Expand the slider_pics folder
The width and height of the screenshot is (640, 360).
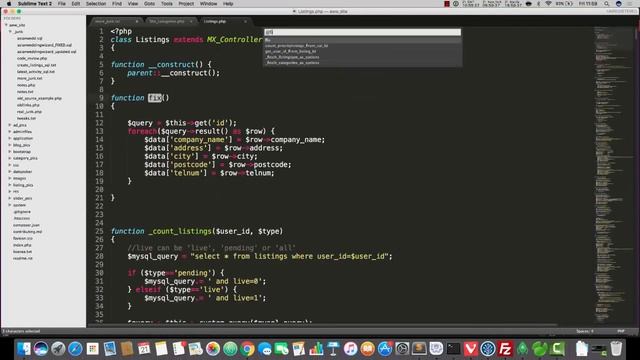pyautogui.click(x=10, y=198)
